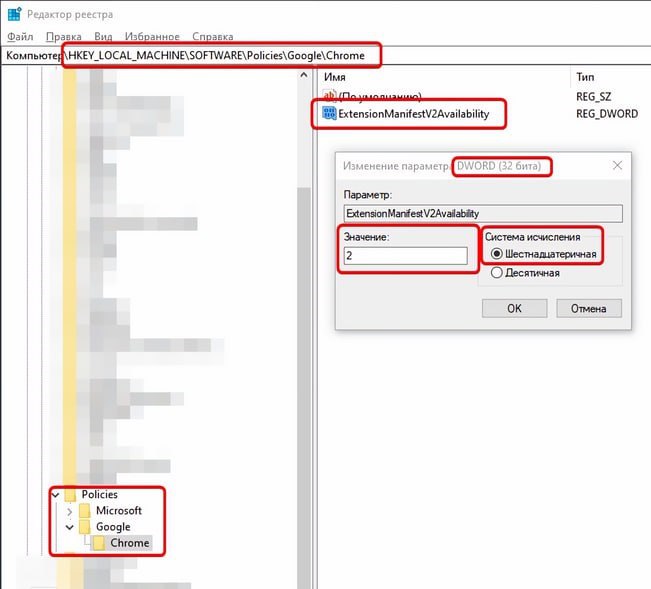Open the Файл menu
This screenshot has height=589, width=651.
click(x=20, y=35)
